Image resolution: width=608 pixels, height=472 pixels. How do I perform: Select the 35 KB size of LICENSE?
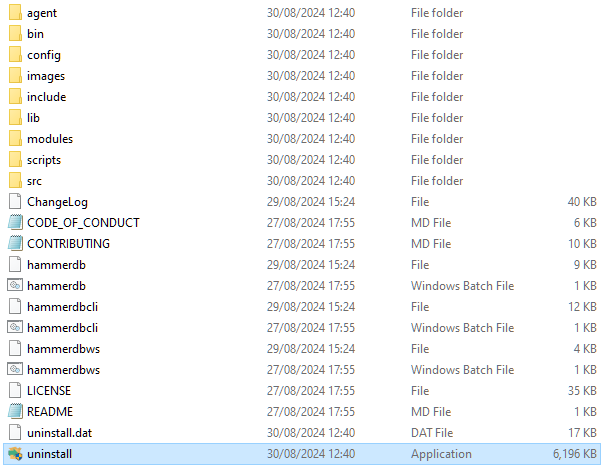[582, 391]
